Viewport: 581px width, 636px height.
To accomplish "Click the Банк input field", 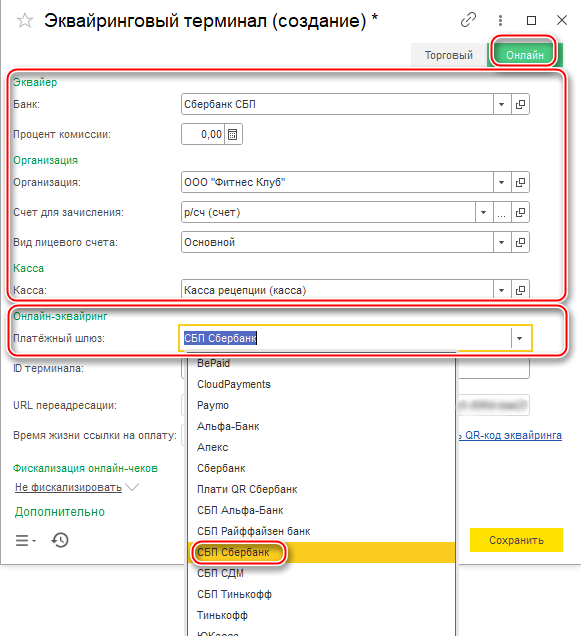I will (337, 104).
